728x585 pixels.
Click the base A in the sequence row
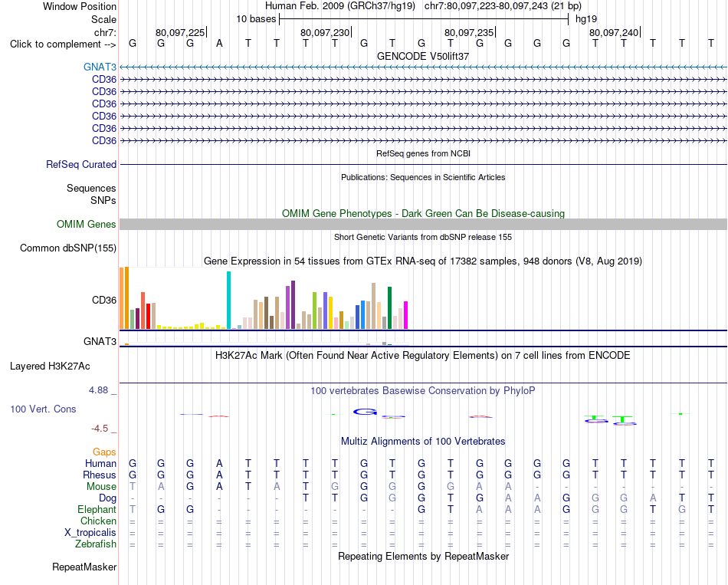click(220, 44)
